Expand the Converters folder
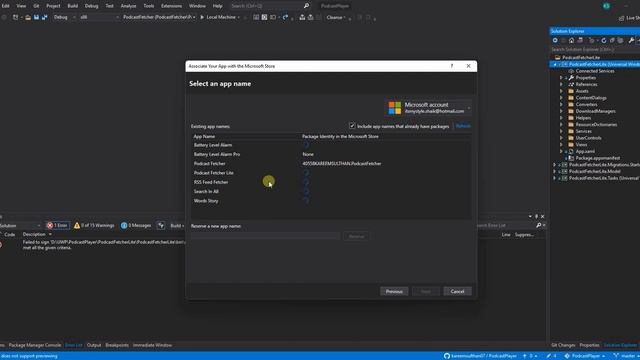 561,104
